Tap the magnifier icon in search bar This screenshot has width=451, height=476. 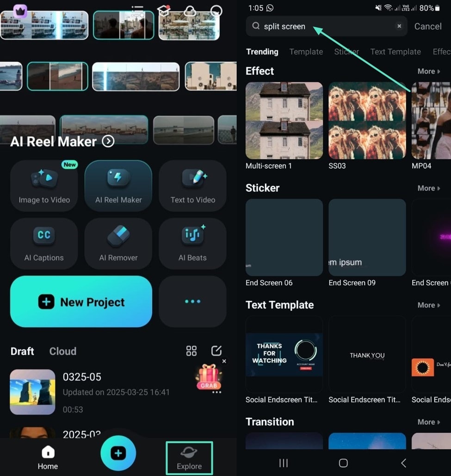(256, 26)
